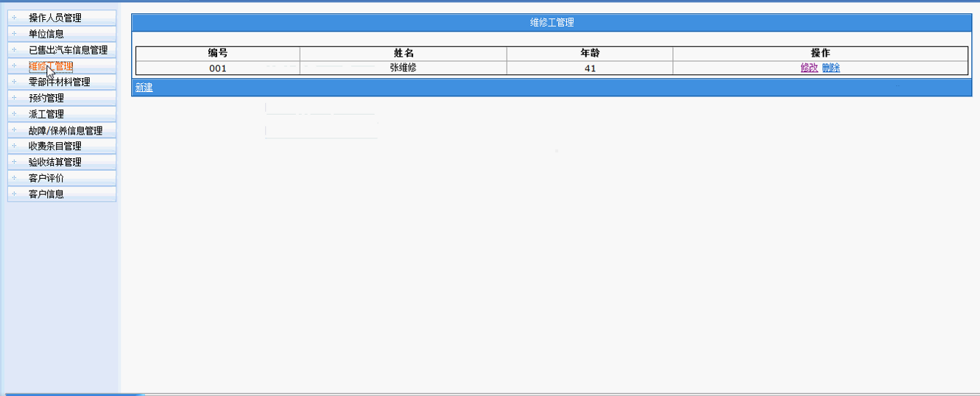The image size is (980, 396).
Task: Click the plus icon beside 收费条目管理
Action: [14, 146]
